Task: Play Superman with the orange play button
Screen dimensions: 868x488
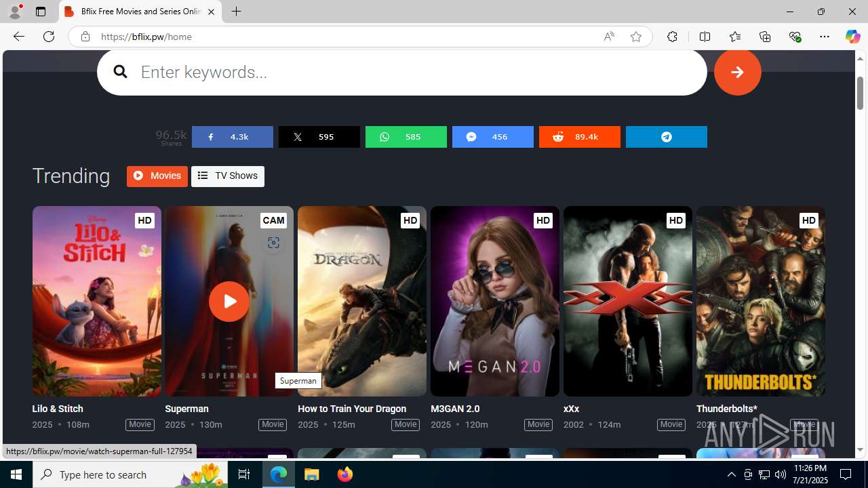Action: [x=229, y=302]
